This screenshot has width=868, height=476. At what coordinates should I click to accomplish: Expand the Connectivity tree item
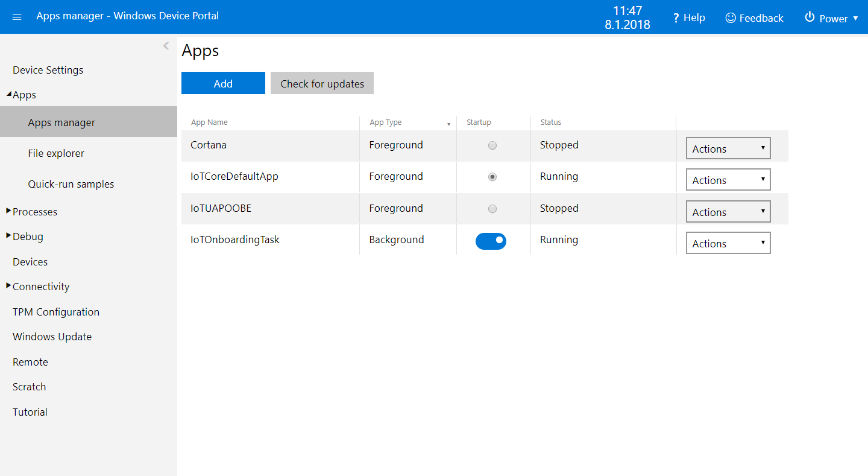(x=8, y=286)
